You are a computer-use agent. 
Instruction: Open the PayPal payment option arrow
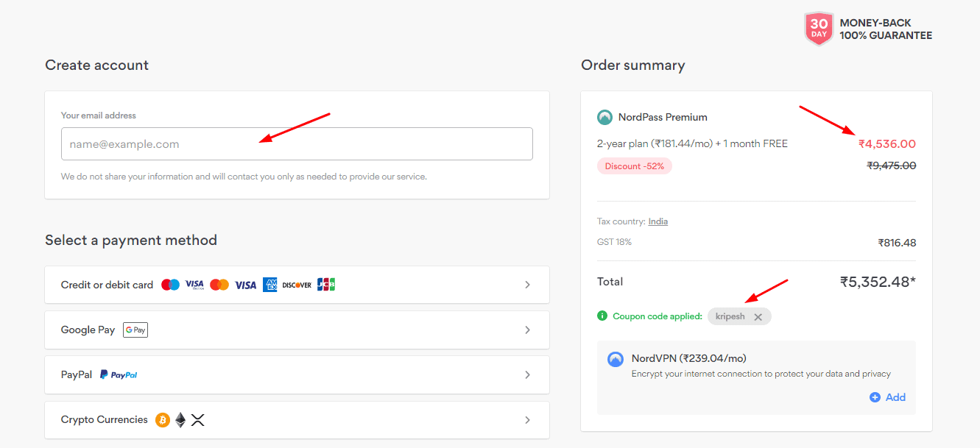coord(527,375)
